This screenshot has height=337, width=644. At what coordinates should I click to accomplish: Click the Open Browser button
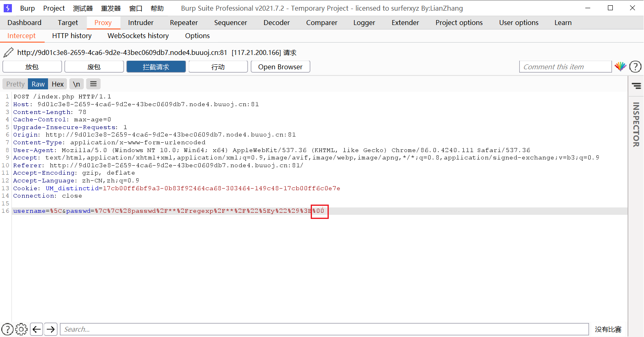click(x=280, y=67)
